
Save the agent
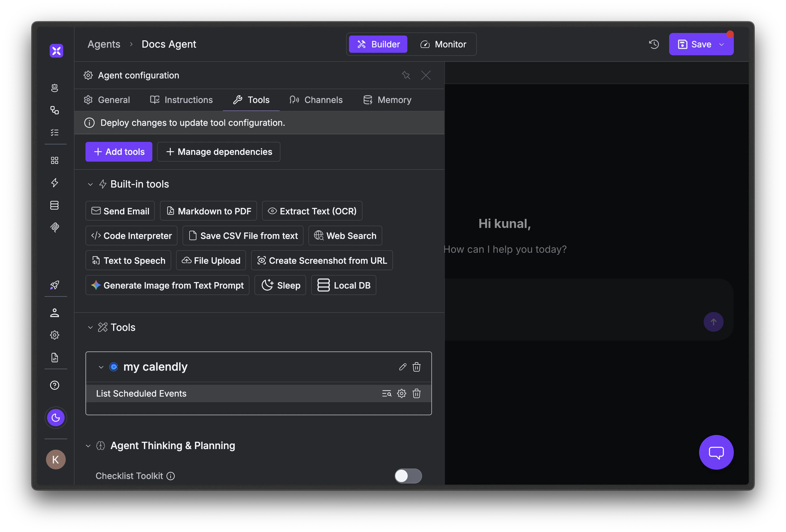tap(695, 44)
